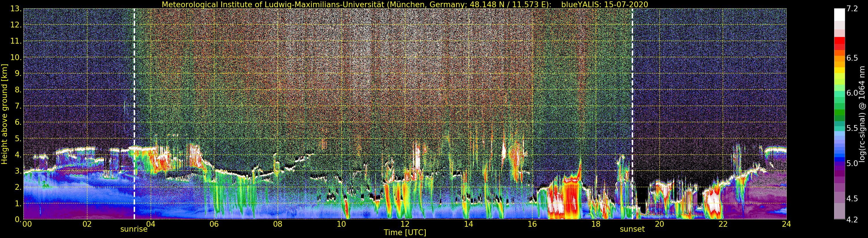Pick the bright red band of the color bar

click(839, 40)
